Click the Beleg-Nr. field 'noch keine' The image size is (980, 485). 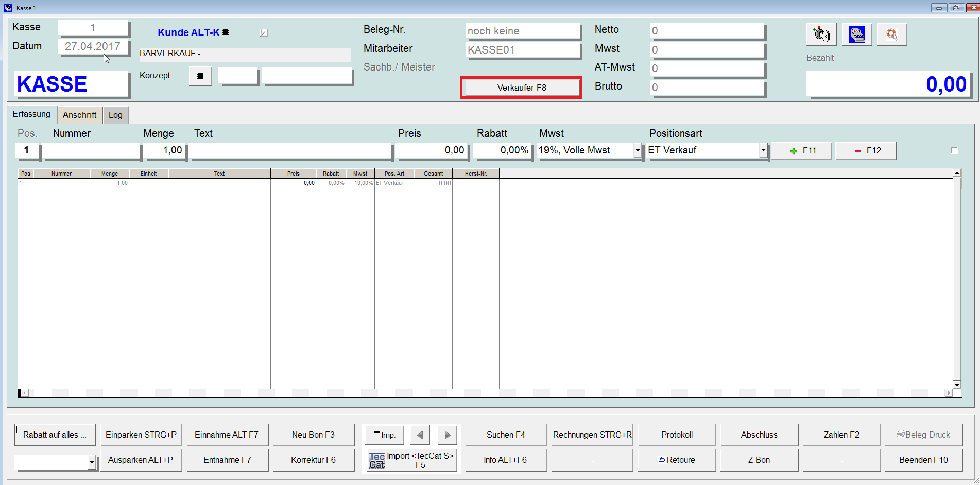click(523, 31)
